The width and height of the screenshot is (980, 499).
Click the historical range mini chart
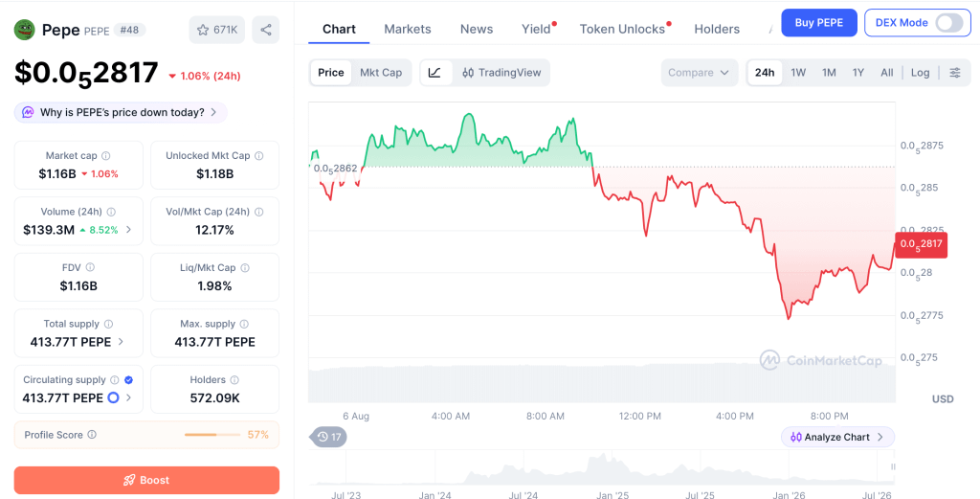(601, 467)
